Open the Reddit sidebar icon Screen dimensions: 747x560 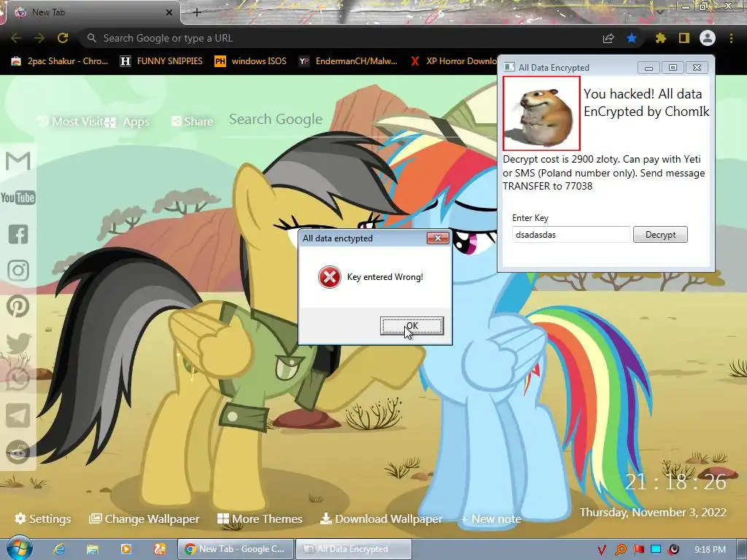pos(18,452)
